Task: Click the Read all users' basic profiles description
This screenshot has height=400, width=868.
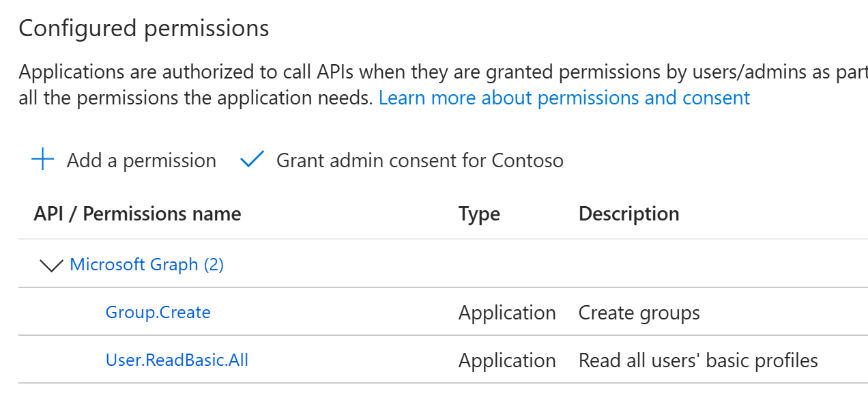Action: 698,360
